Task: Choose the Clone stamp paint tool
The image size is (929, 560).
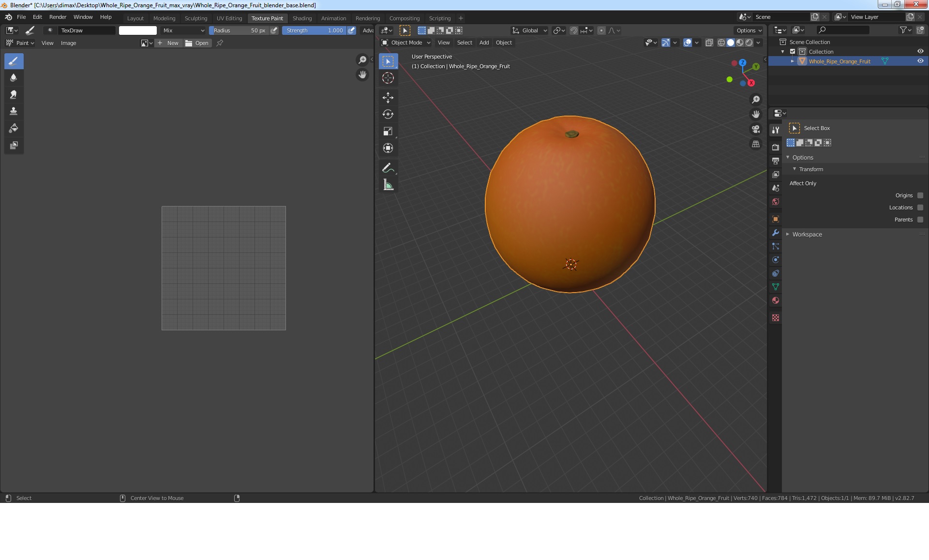Action: tap(14, 111)
